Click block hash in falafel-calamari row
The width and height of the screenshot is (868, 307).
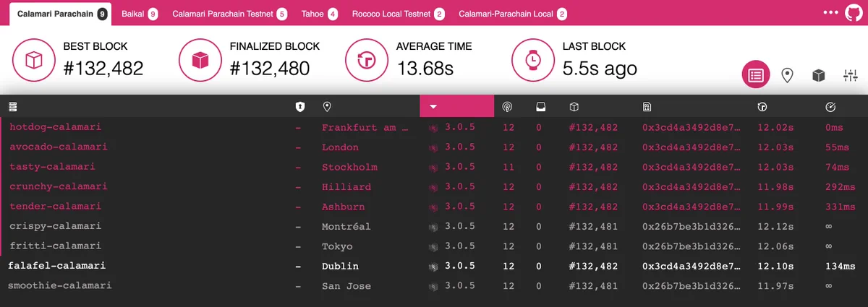coord(691,266)
